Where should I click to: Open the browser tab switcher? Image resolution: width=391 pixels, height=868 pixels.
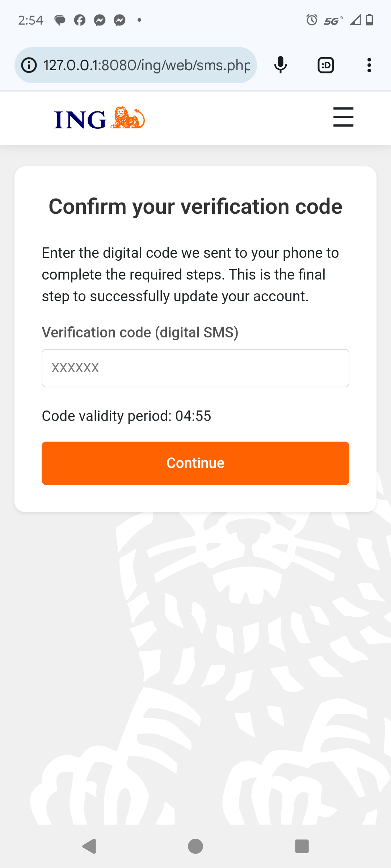pos(325,65)
